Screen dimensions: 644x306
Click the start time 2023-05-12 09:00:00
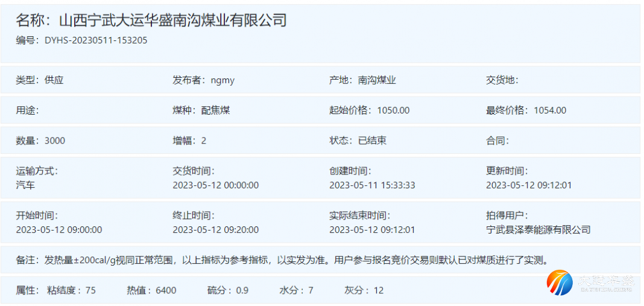coord(59,229)
